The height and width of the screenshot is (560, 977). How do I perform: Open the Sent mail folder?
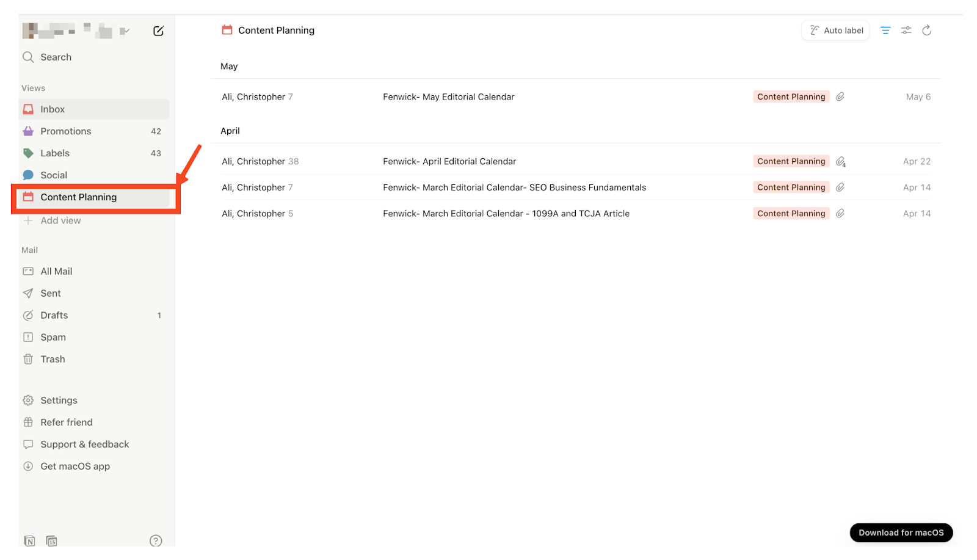(51, 294)
